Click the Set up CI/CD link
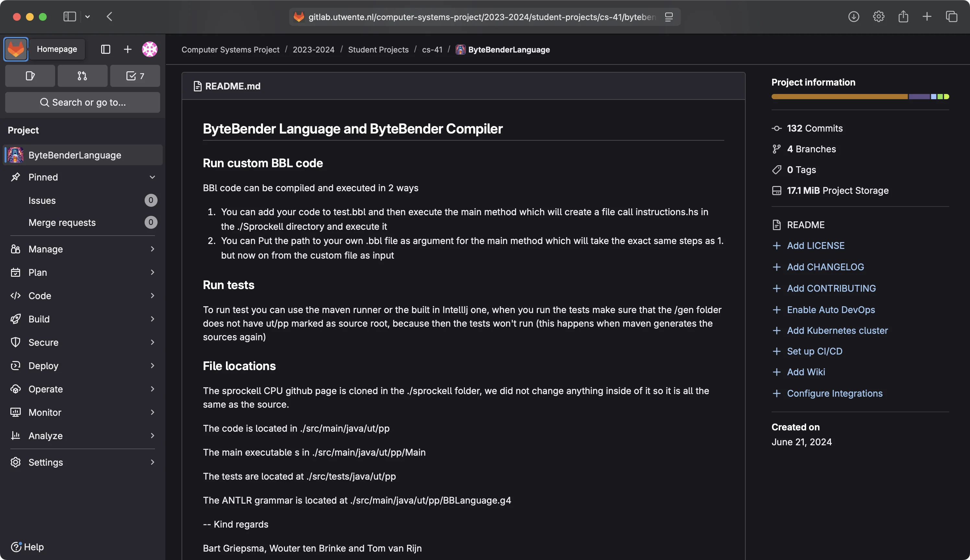The height and width of the screenshot is (560, 970). coord(814,351)
